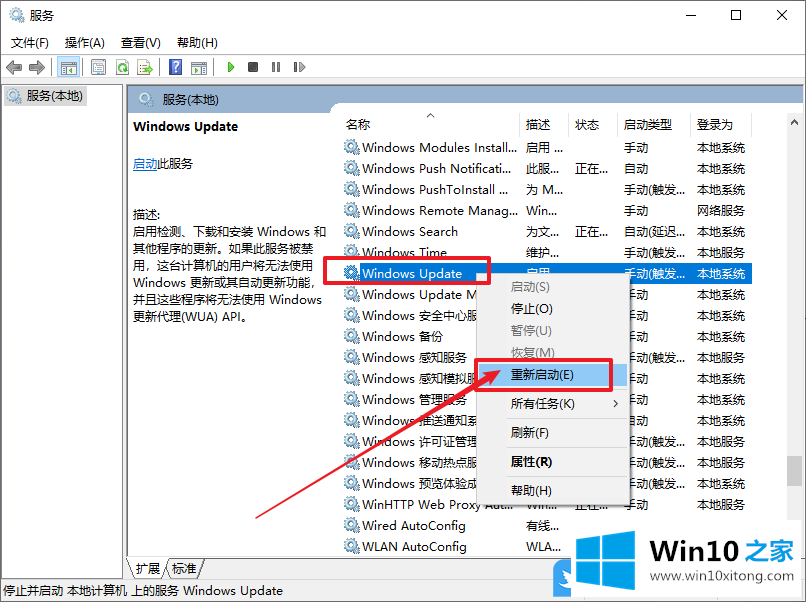Click the green Start service icon
The width and height of the screenshot is (806, 602).
tap(231, 67)
